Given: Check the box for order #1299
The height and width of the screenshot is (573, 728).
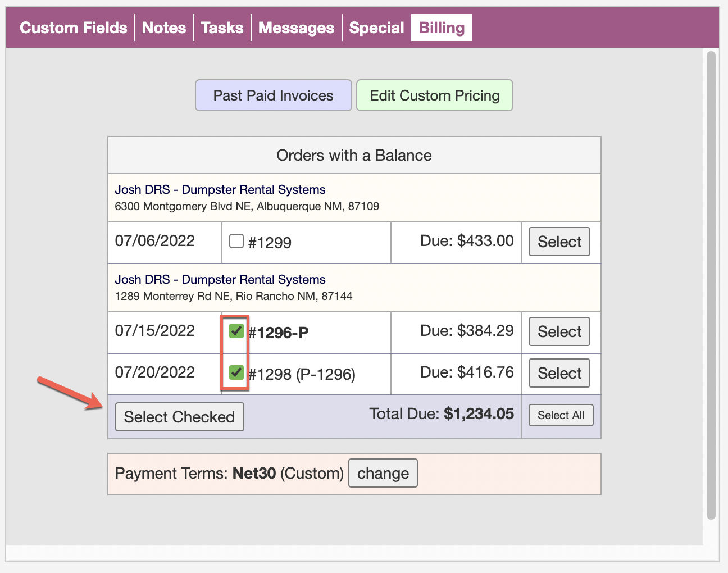Looking at the screenshot, I should [236, 241].
